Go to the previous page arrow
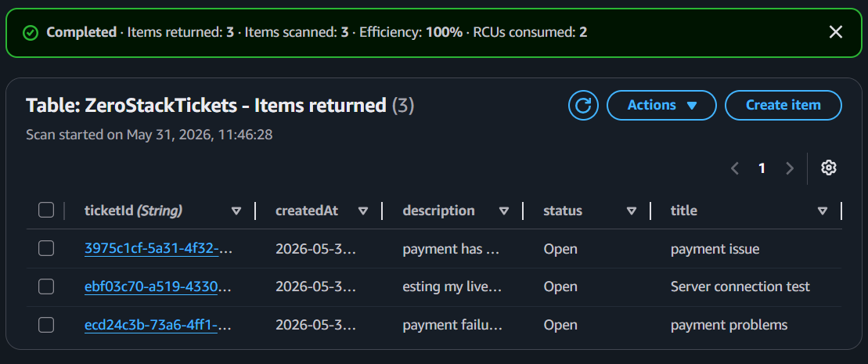Screen dimensions: 868x364 (735, 168)
